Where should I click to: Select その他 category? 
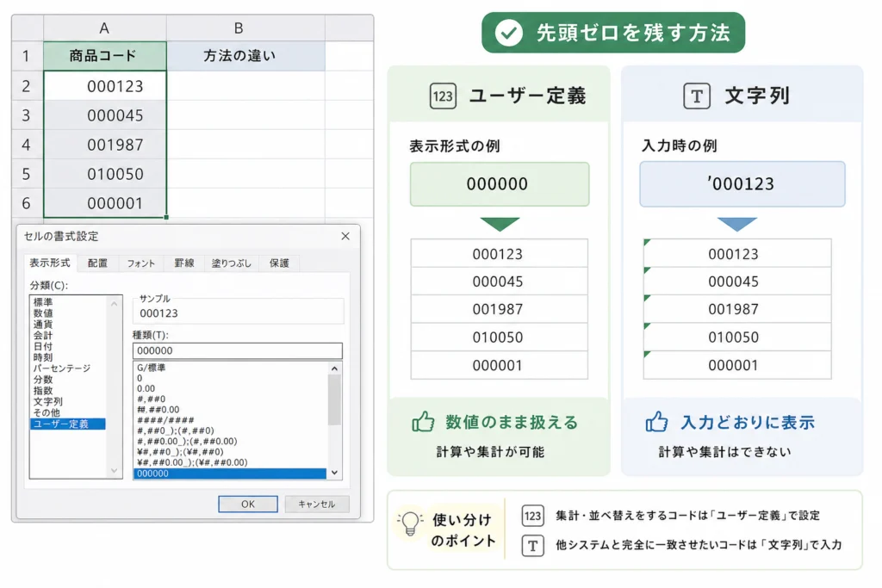[x=47, y=412]
